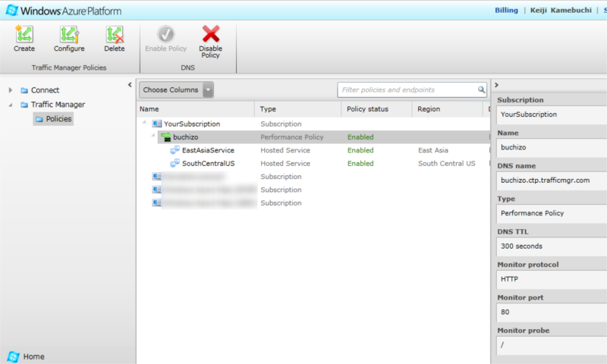The width and height of the screenshot is (607, 364).
Task: Click the search magnifier icon in filter box
Action: (x=481, y=89)
